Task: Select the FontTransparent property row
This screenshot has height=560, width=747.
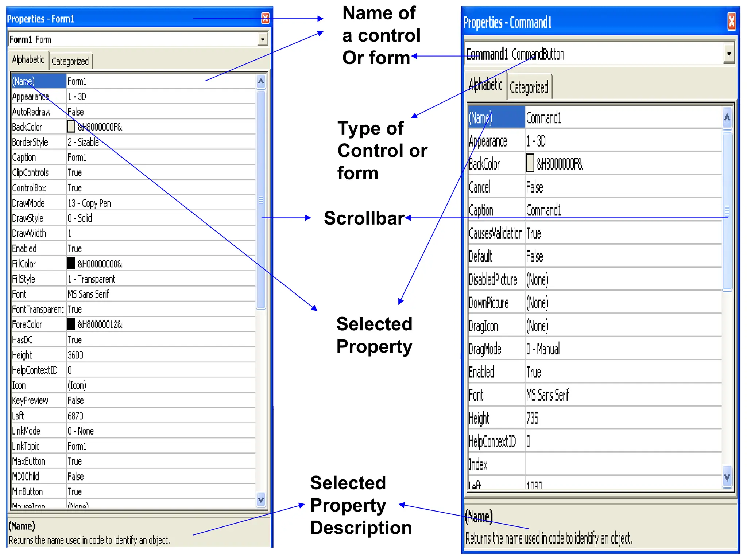Action: coord(133,310)
